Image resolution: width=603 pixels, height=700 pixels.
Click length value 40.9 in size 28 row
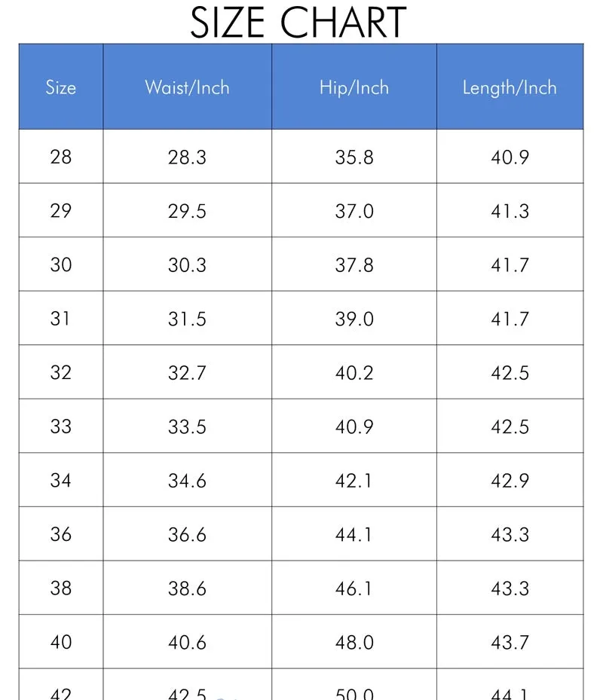510,157
